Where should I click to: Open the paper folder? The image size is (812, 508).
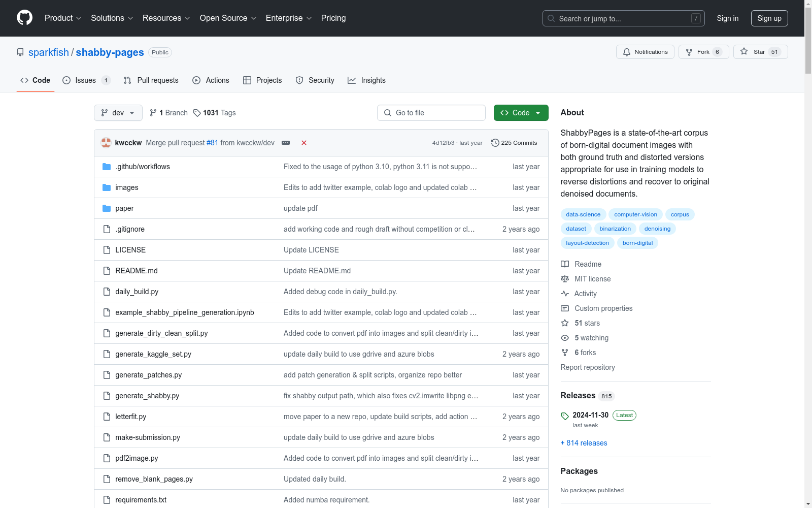click(x=124, y=208)
